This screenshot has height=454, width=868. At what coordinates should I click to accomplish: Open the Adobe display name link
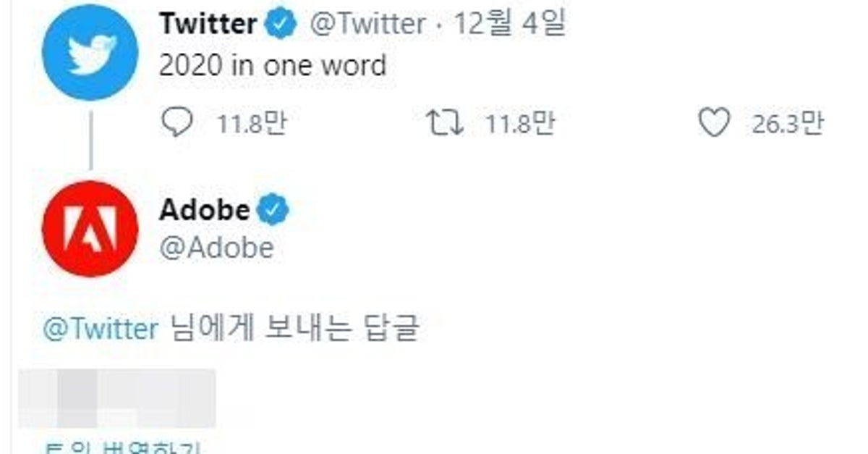[x=205, y=211]
